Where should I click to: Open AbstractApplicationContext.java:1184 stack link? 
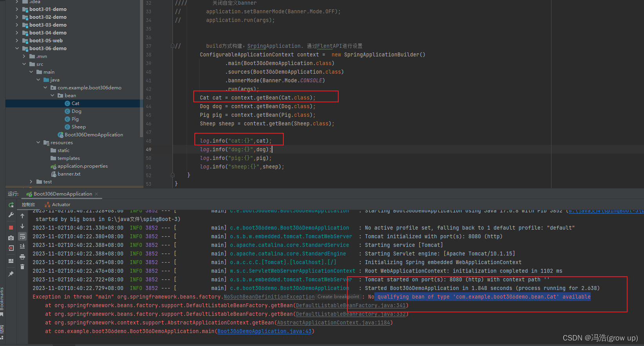(334, 322)
